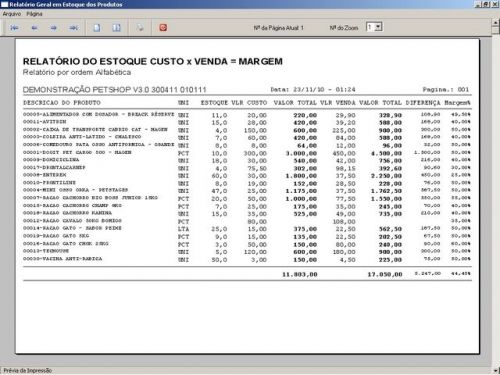Select '00014-RACAO GATO - SABOR PEIXE' row
The width and height of the screenshot is (500, 375).
coord(247,229)
